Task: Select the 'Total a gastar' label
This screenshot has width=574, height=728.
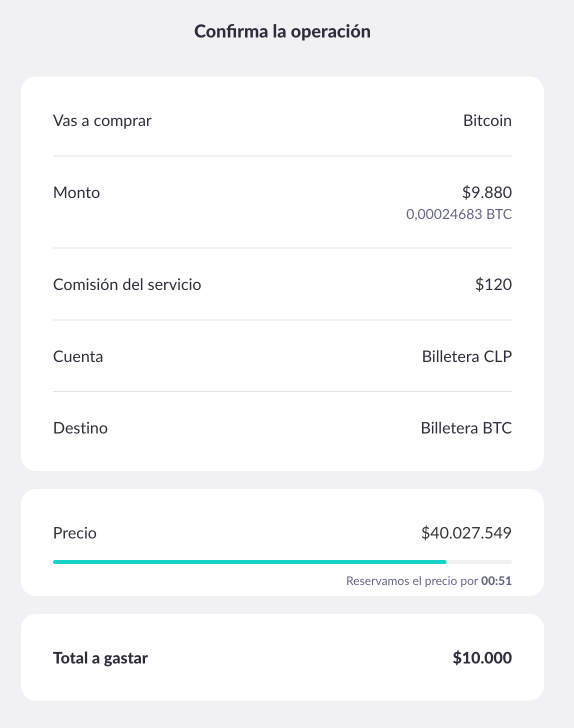Action: point(100,658)
